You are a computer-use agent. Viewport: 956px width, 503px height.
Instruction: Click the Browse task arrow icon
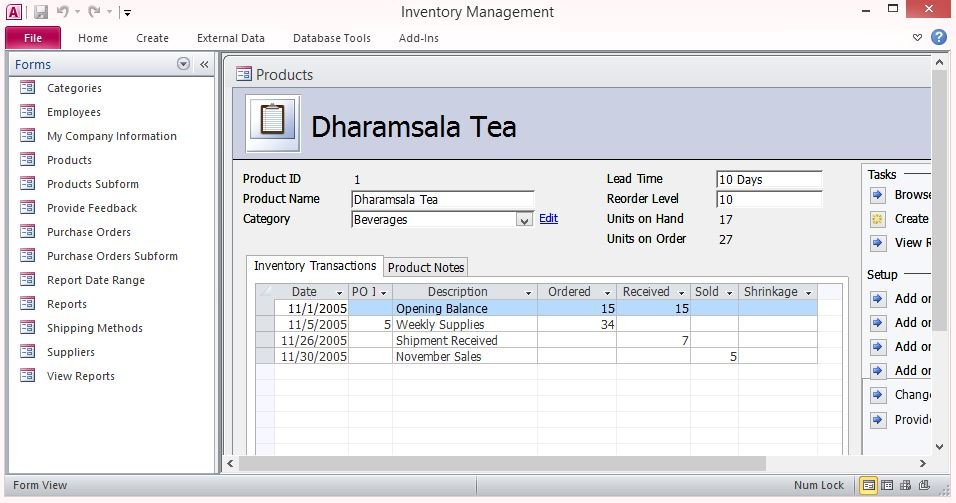click(877, 195)
